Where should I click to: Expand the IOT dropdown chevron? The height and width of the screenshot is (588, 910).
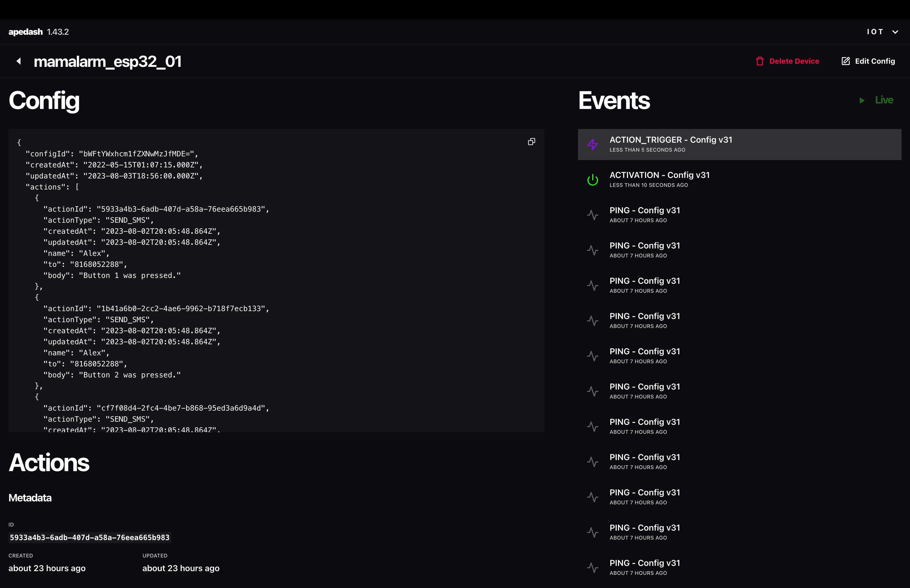[895, 32]
